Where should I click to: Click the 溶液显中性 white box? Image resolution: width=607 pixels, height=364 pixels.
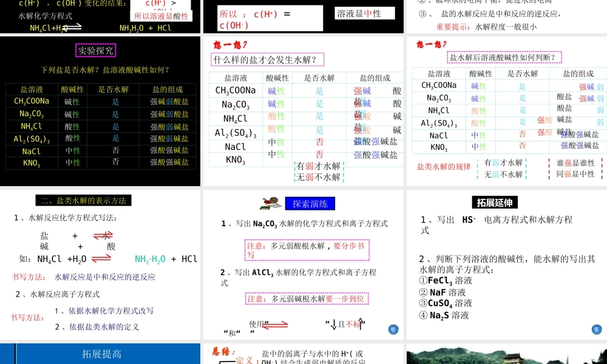365,13
